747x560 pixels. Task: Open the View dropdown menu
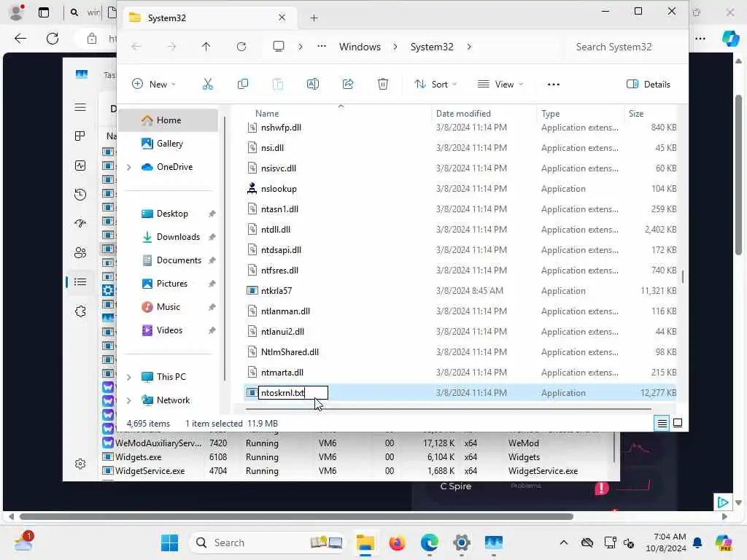tap(500, 85)
